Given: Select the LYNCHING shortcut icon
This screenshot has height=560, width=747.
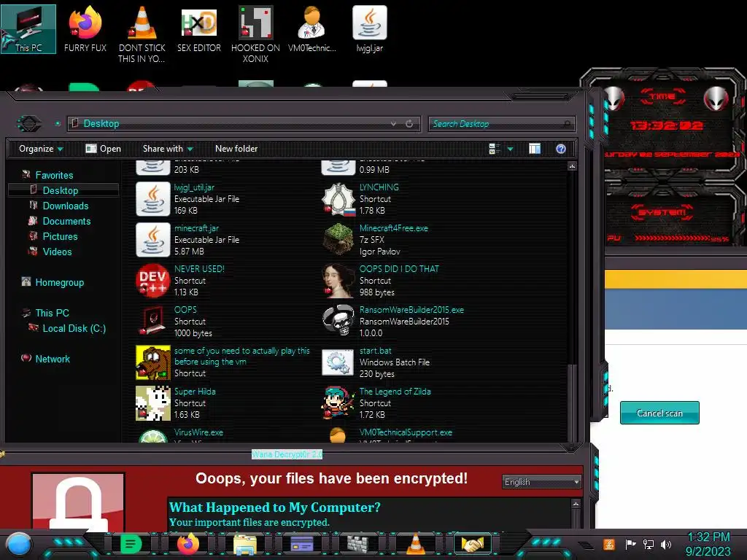Looking at the screenshot, I should 338,199.
